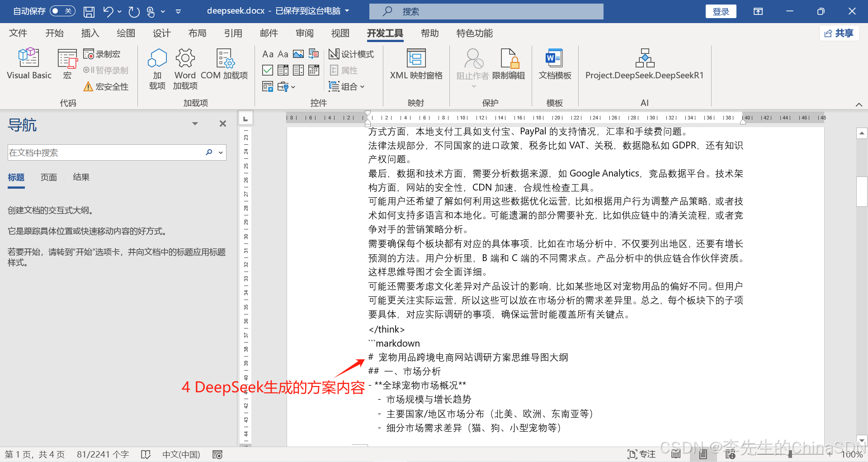Screen dimensions: 868x462
Task: Open ribbon display options icon
Action: (x=758, y=11)
